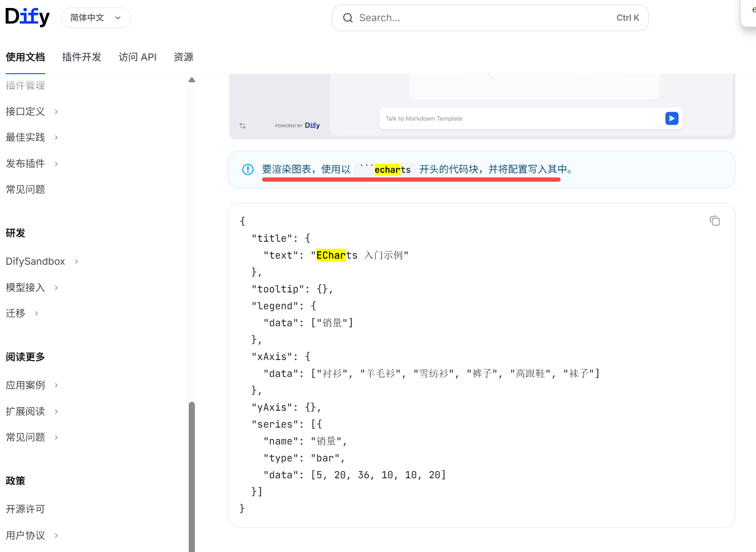Open the 访问 API tab
This screenshot has width=756, height=552.
[138, 57]
